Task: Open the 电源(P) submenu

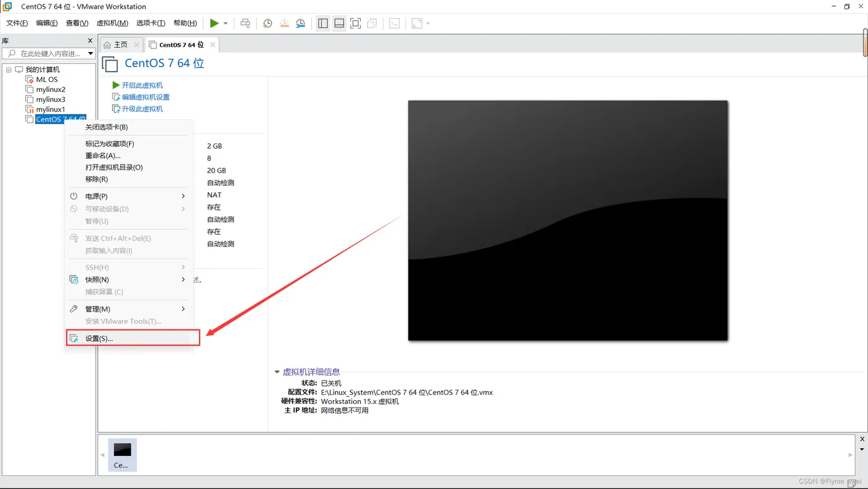Action: (x=129, y=196)
